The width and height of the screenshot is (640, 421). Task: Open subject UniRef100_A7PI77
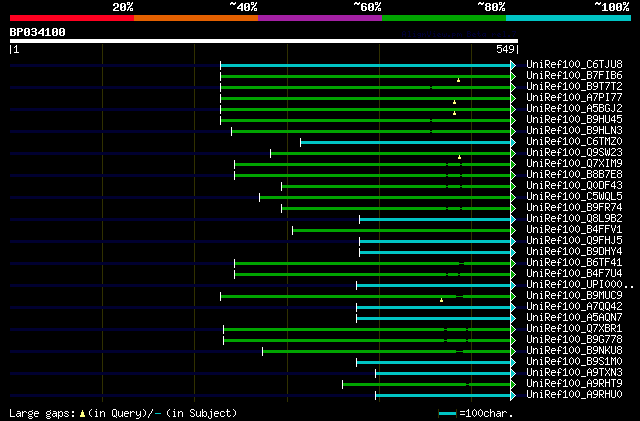pyautogui.click(x=574, y=98)
